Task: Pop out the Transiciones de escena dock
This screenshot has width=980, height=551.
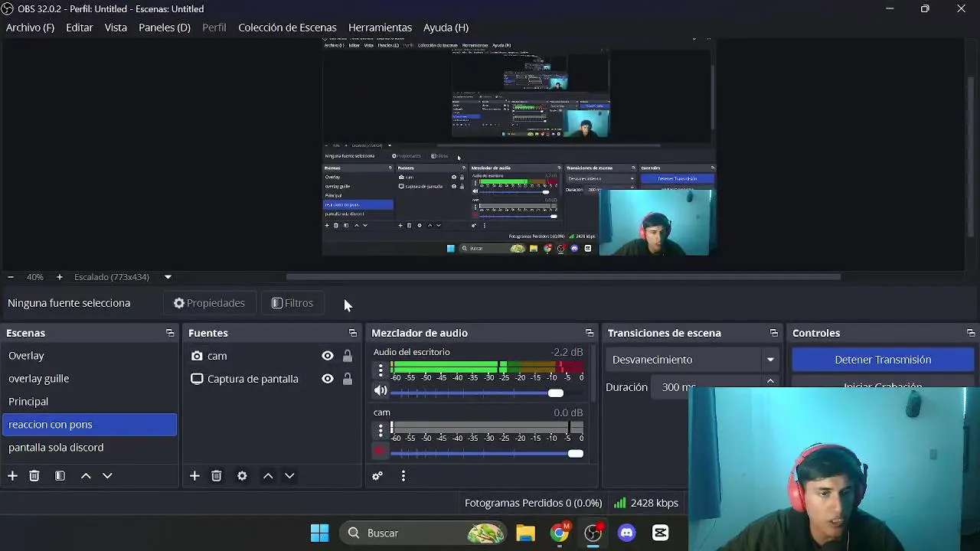Action: click(x=773, y=333)
